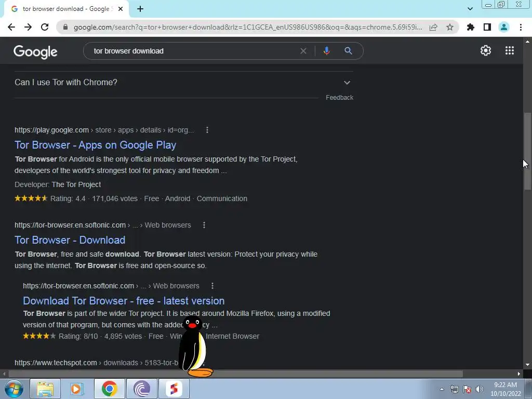Open Windows Explorer from the taskbar

point(45,389)
